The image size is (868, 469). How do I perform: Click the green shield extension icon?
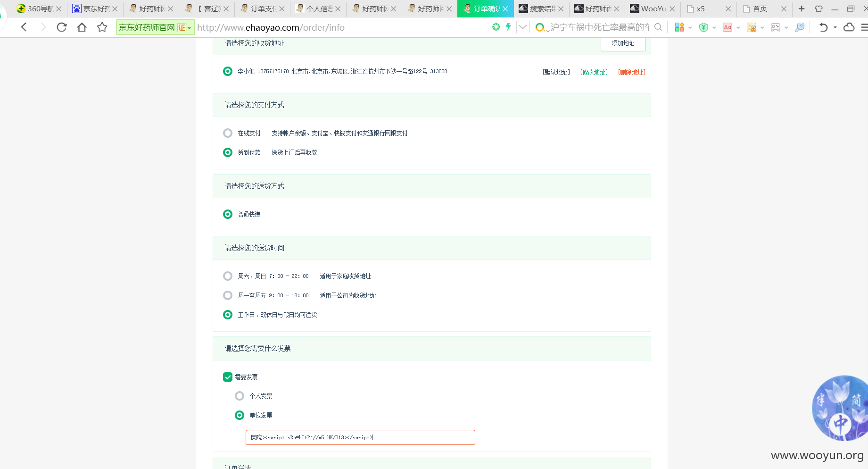(703, 27)
